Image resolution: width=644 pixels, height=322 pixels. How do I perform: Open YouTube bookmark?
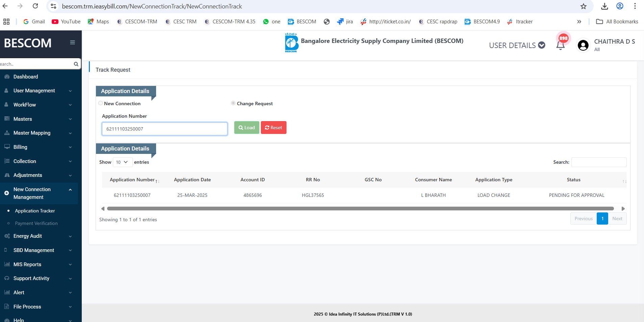click(x=66, y=22)
